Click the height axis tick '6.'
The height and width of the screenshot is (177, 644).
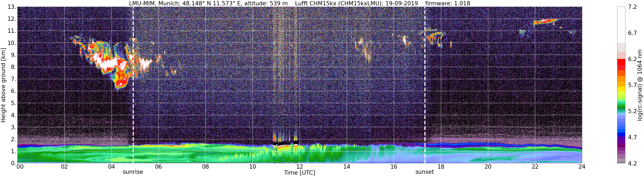click(13, 91)
